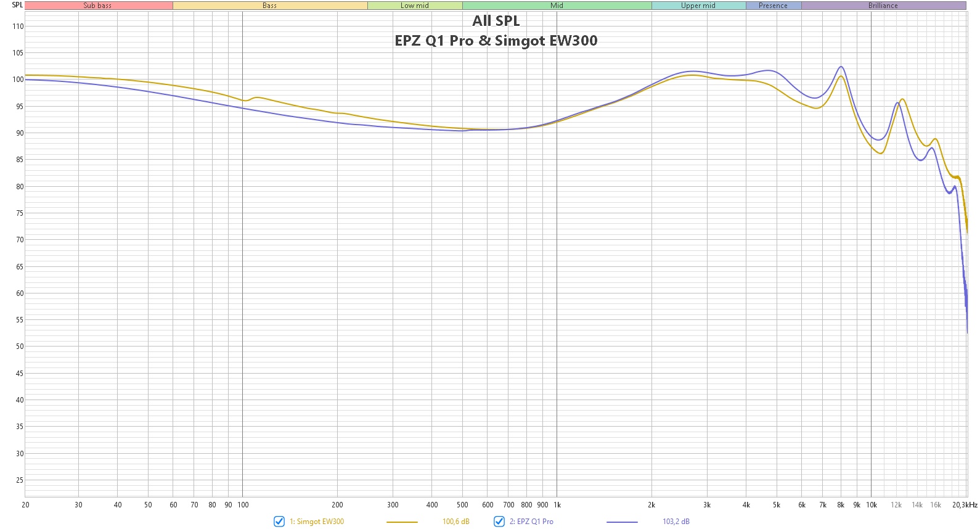Click the 75 SPL axis tick label
This screenshot has width=980, height=529.
20,213
